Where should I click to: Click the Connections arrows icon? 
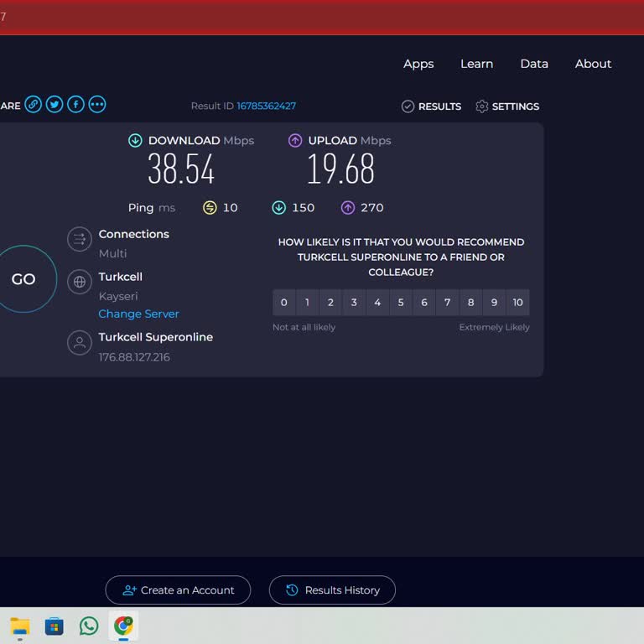(x=80, y=239)
